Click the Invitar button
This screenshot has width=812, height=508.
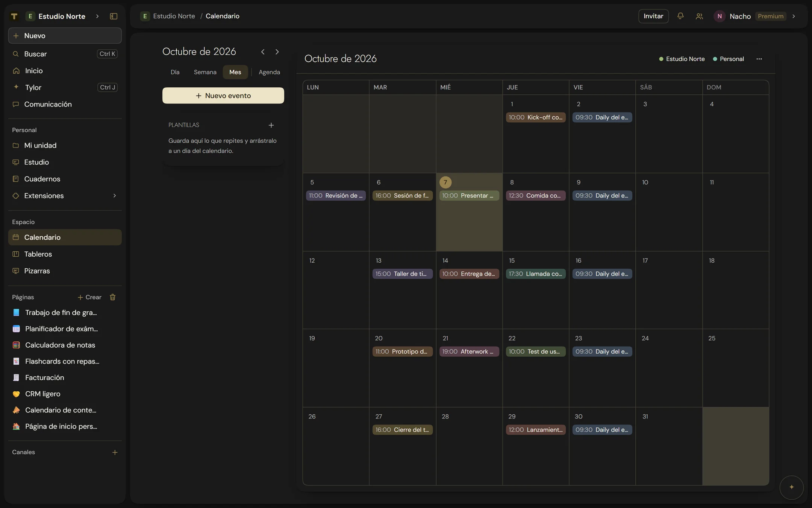(x=653, y=16)
